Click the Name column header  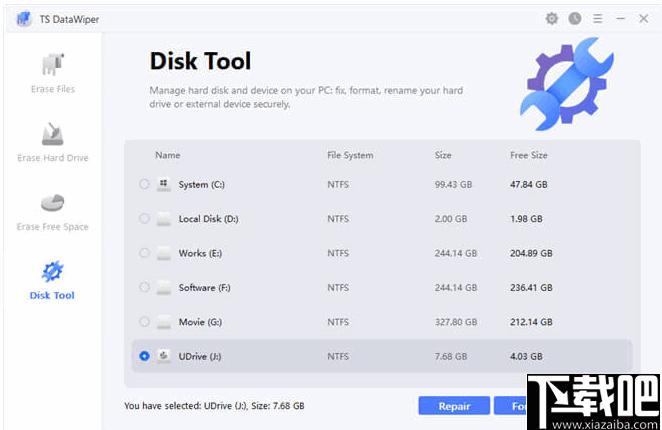coord(168,155)
